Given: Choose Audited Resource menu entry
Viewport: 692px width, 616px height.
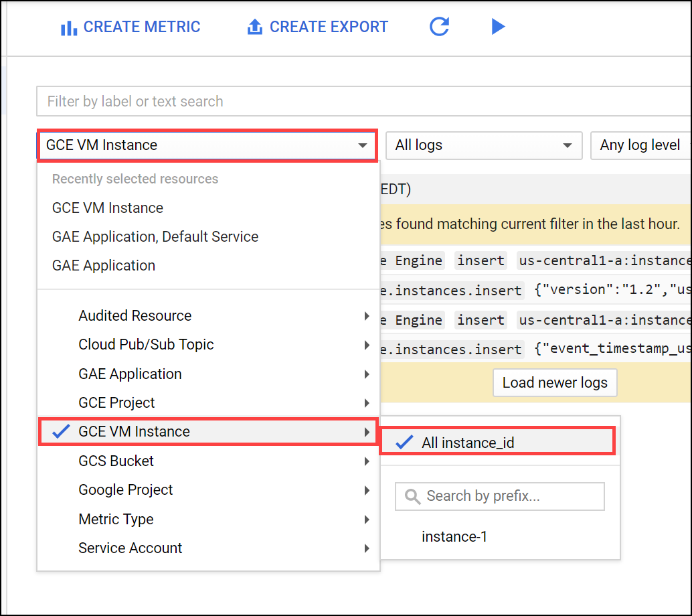Looking at the screenshot, I should [208, 316].
